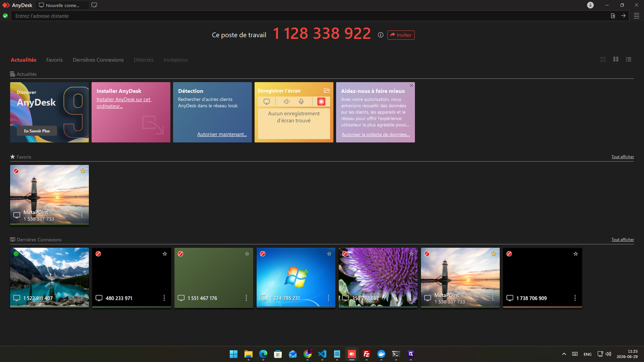Open options menu for 480 233 971
The image size is (644, 362).
coord(164,298)
